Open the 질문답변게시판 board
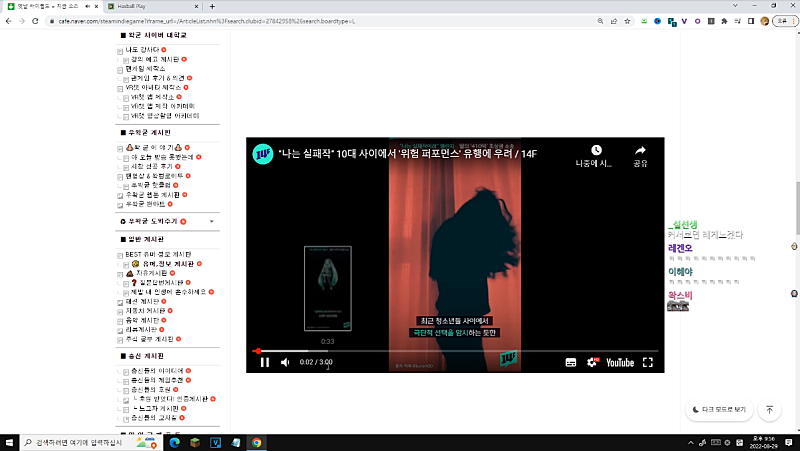The image size is (800, 451). (161, 282)
